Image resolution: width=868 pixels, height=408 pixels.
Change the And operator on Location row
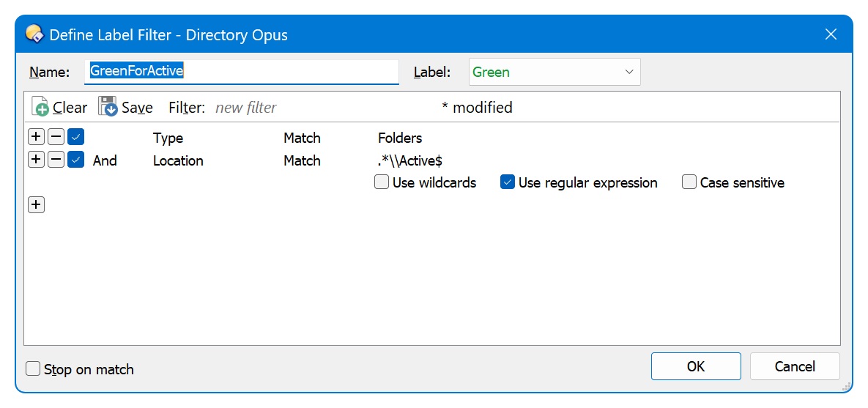105,160
